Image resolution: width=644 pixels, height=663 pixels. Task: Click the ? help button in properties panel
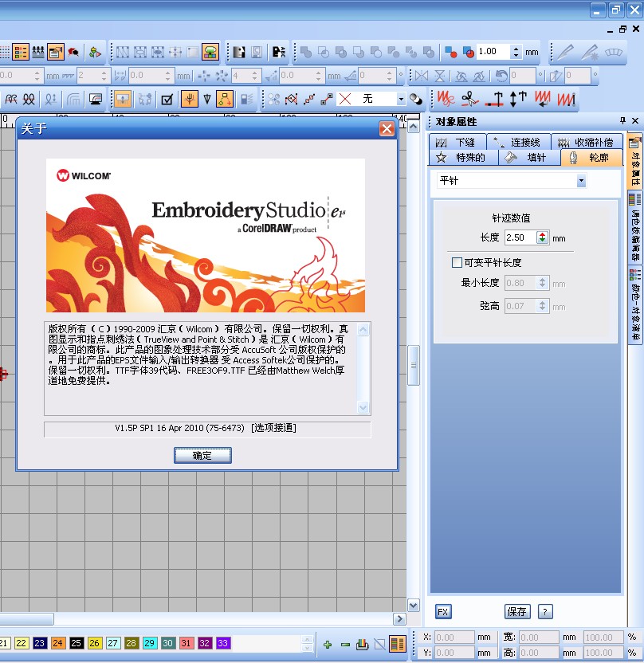(545, 611)
